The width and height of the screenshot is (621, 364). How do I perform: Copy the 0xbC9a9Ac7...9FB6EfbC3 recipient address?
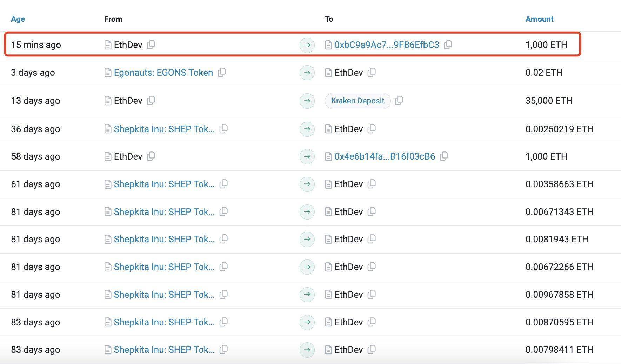[x=448, y=45]
